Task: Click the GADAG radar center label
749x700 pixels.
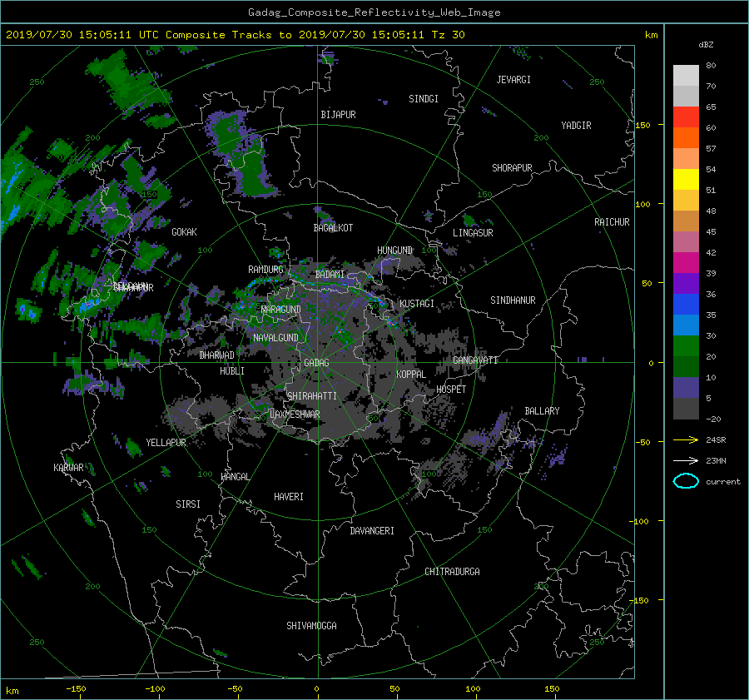Action: [317, 363]
